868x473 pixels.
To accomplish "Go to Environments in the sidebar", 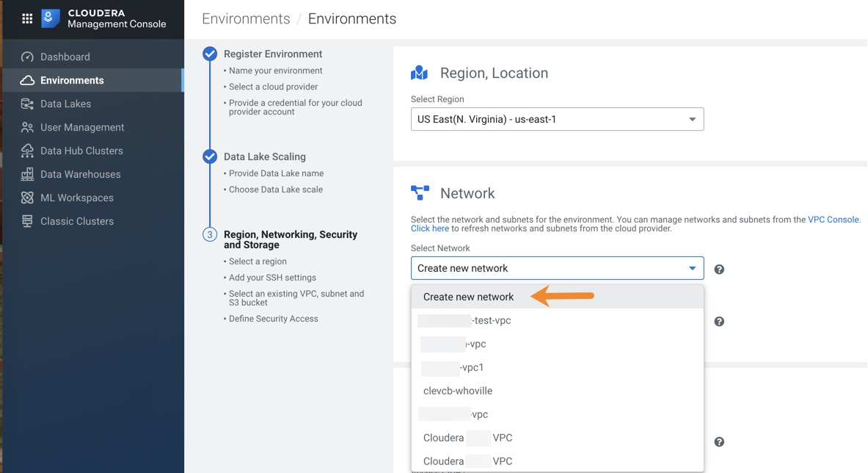I will pos(93,80).
